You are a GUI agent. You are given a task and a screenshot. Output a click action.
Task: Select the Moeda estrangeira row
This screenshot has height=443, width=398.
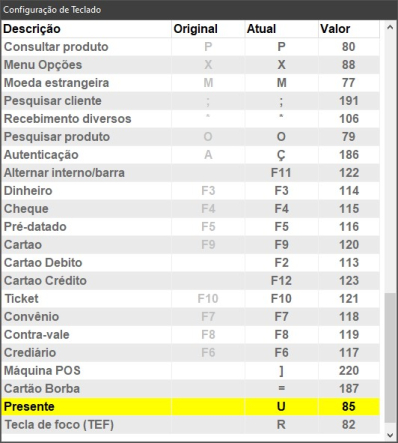[x=190, y=83]
